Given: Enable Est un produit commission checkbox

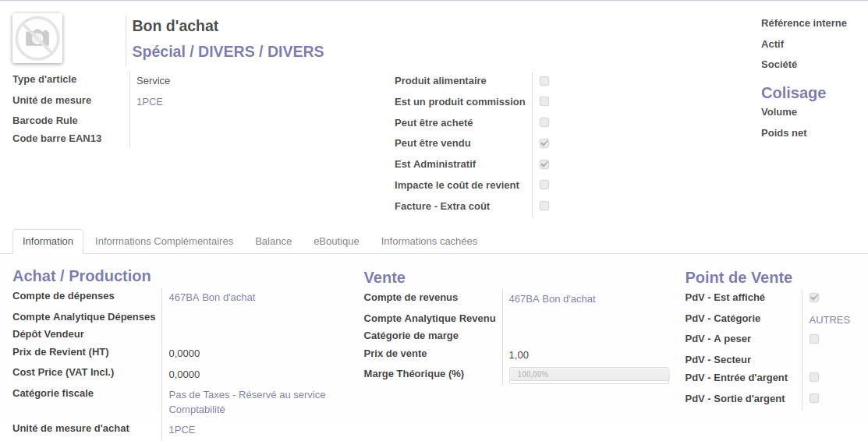Looking at the screenshot, I should [544, 101].
